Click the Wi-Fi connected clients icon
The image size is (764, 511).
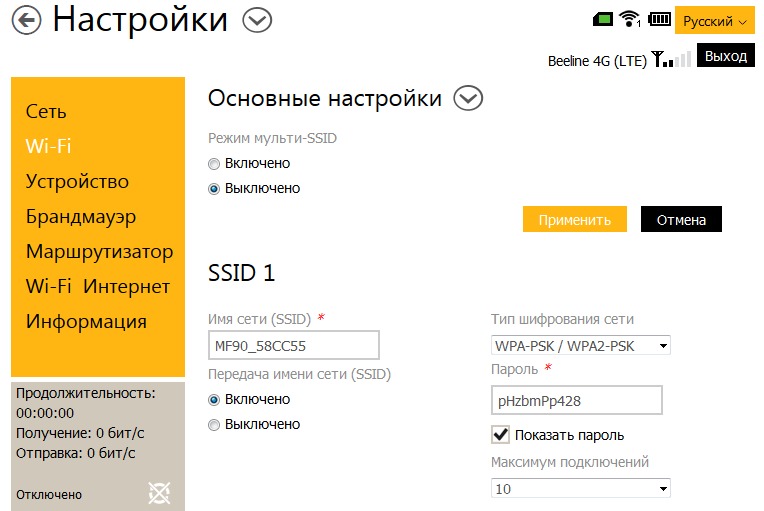pyautogui.click(x=630, y=19)
